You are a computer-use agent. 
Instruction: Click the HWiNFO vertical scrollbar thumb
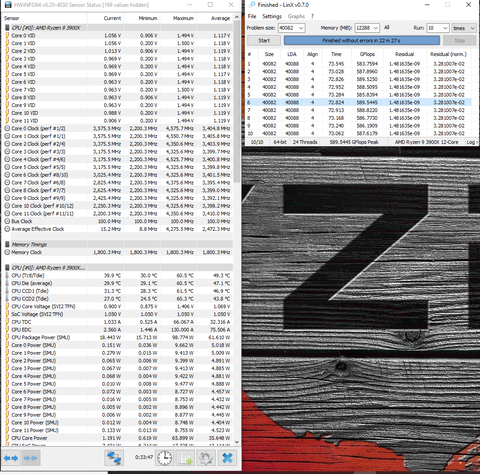coord(237,102)
